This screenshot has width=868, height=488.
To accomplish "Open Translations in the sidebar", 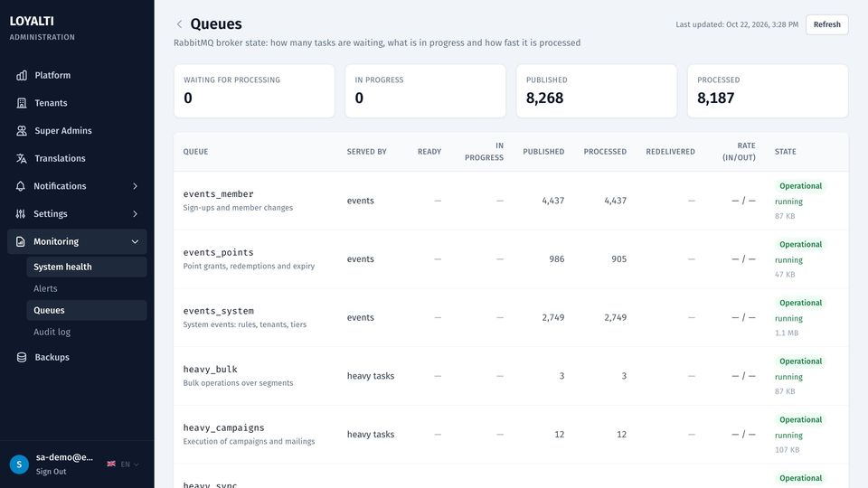I will tap(77, 158).
